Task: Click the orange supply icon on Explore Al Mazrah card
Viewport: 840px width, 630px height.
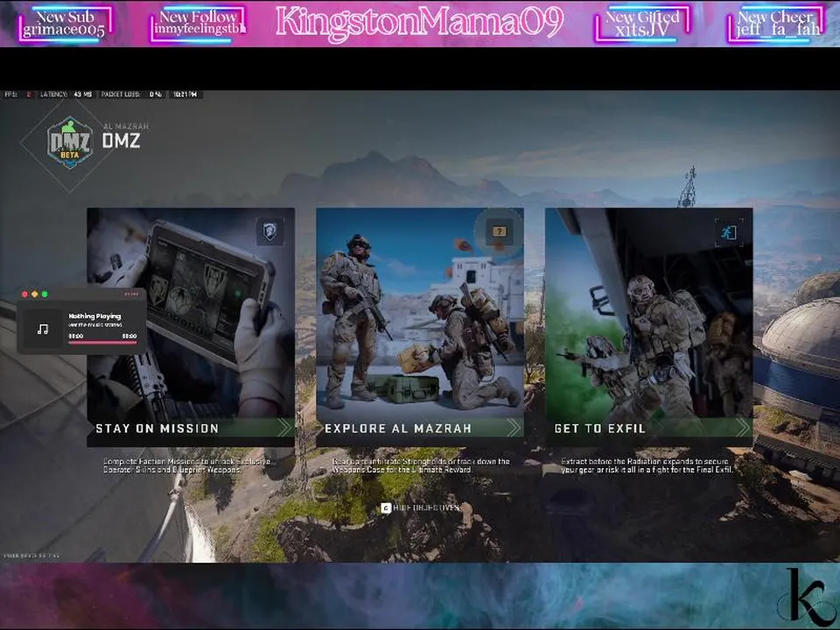Action: tap(499, 231)
